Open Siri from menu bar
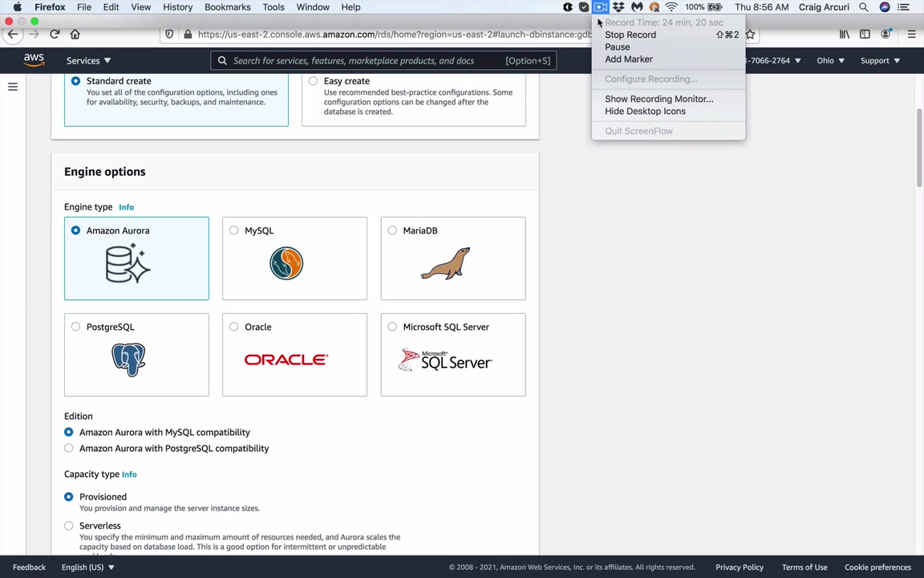 (885, 7)
